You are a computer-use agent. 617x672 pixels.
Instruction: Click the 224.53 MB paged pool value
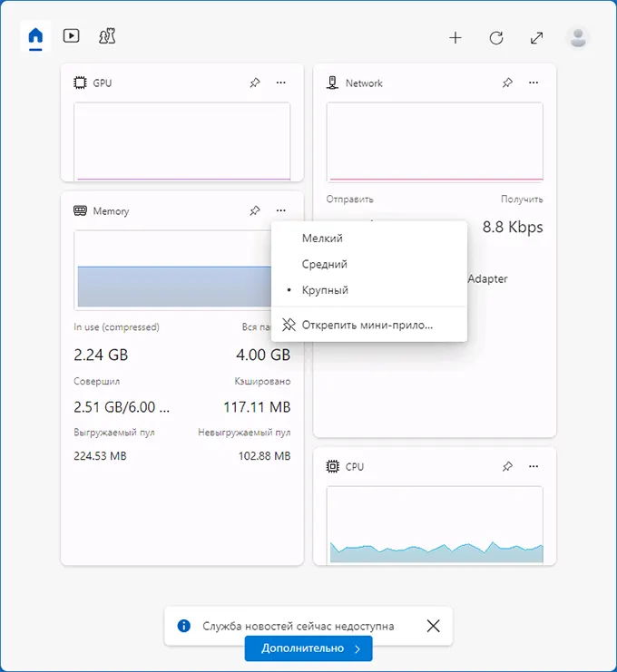point(100,455)
